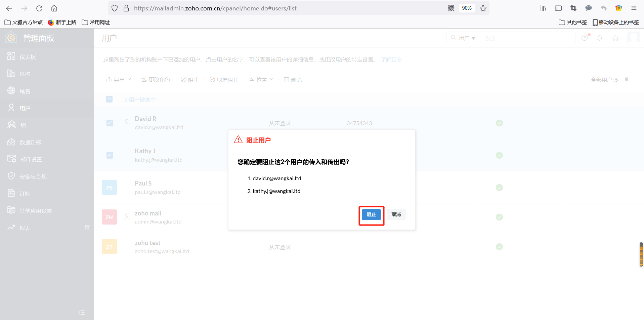Viewport: 644px width, 320px height.
Task: Open the Firefox hamburger menu
Action: coord(634,8)
